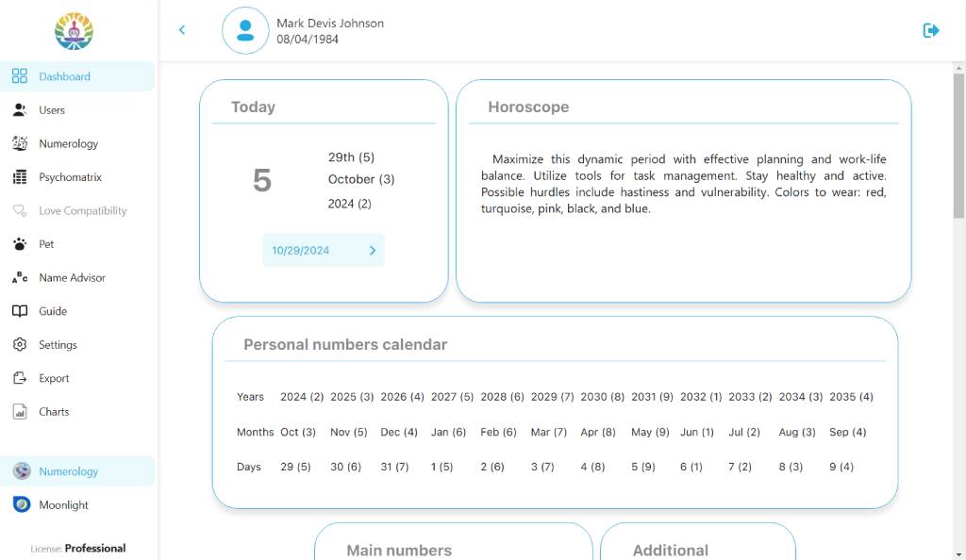Open the Users menu item
Screen dimensions: 966x560
77,110
